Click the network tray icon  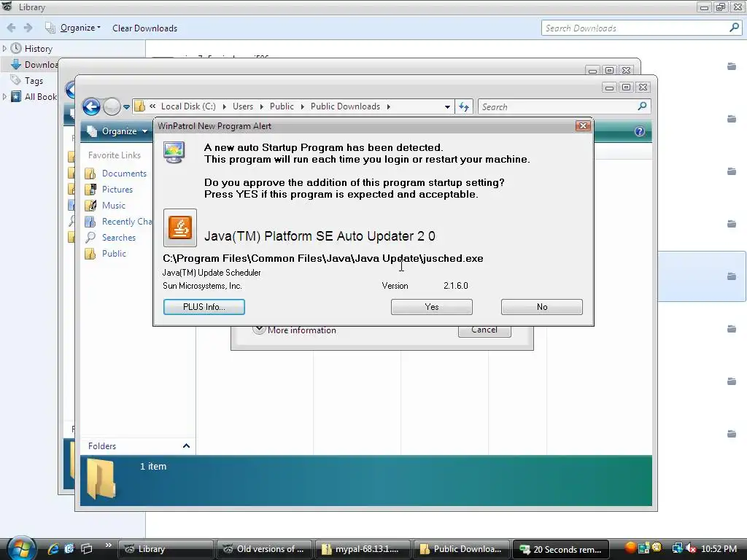[x=677, y=548]
